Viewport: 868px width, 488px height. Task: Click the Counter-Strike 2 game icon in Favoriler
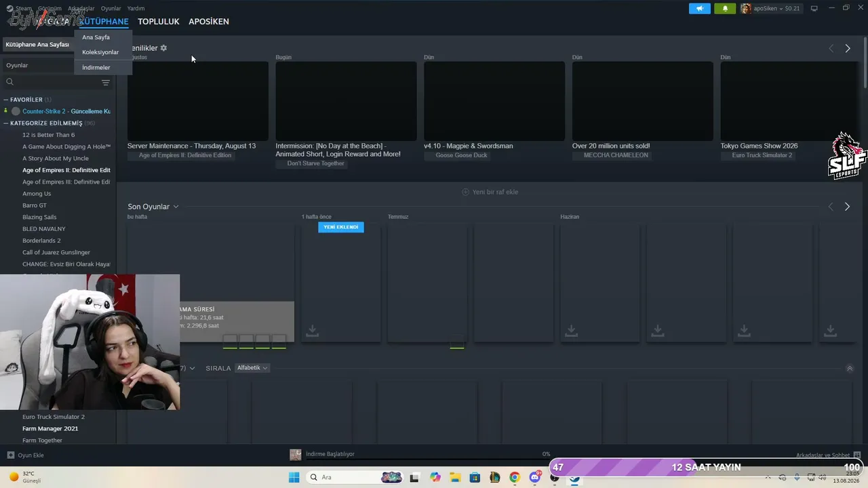[16, 111]
